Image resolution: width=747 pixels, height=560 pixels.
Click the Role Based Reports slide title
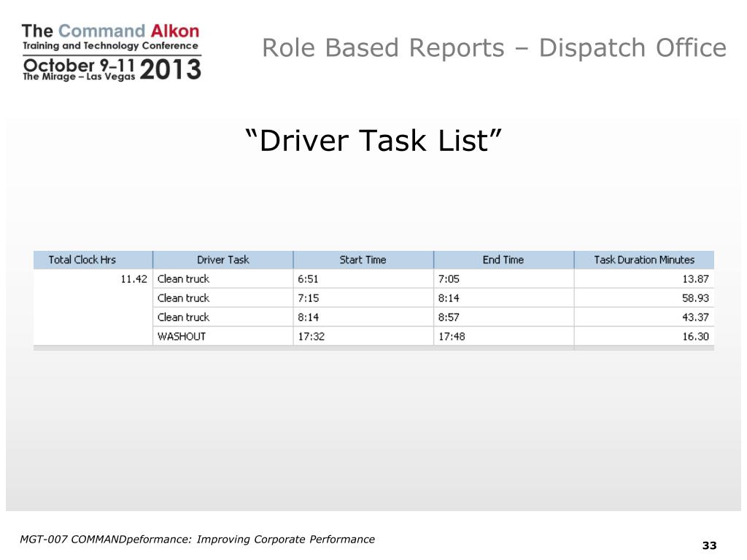point(495,47)
